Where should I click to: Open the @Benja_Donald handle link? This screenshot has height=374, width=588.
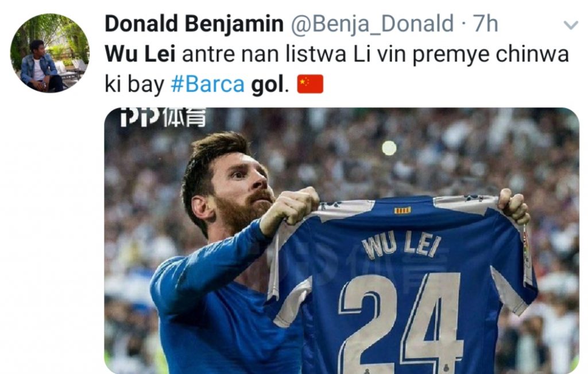372,24
